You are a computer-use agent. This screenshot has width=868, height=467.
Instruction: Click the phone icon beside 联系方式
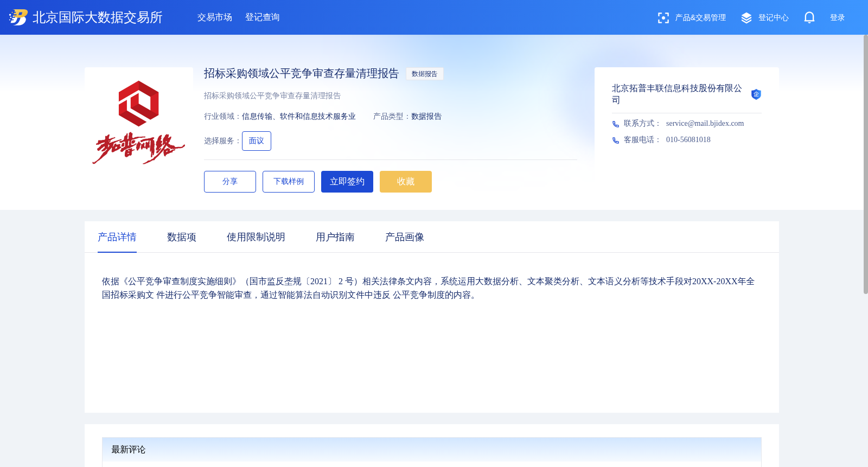coord(615,124)
